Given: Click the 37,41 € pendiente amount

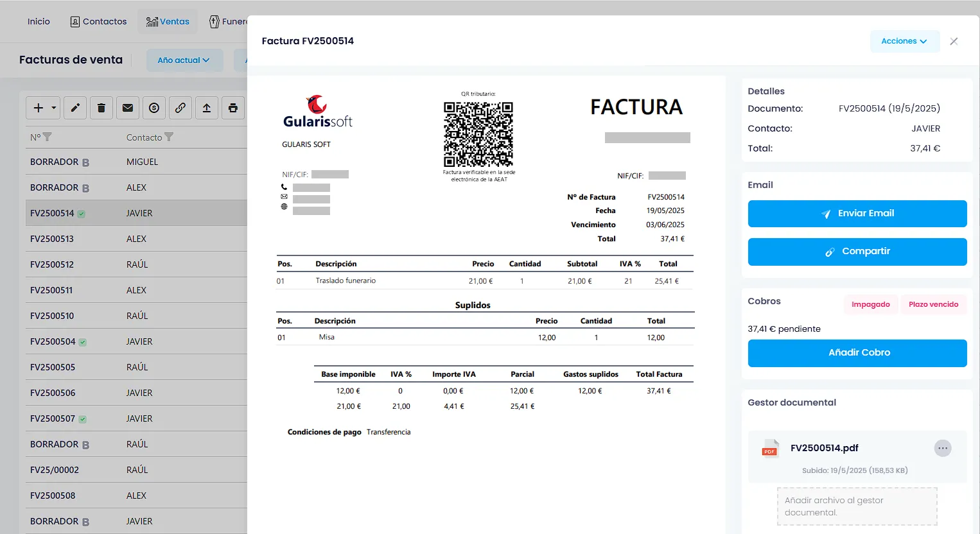Looking at the screenshot, I should 784,329.
